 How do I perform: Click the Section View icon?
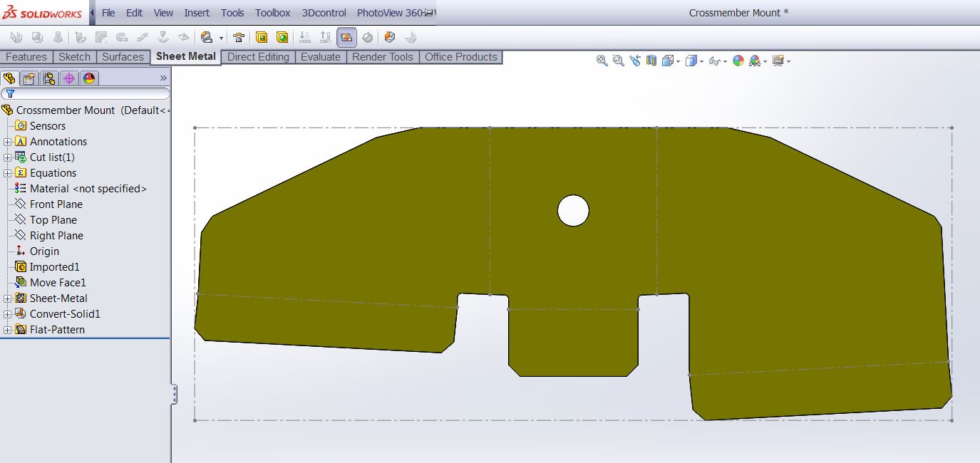(x=651, y=61)
